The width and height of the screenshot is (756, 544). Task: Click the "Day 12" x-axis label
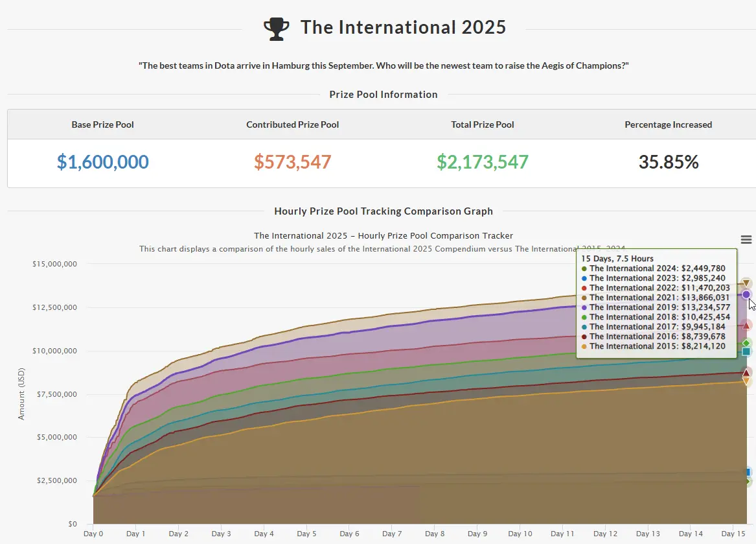pos(606,534)
